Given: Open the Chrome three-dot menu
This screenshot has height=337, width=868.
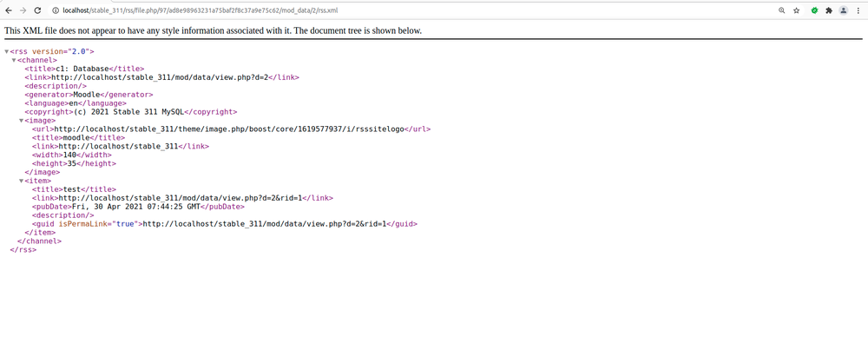Looking at the screenshot, I should click(858, 10).
